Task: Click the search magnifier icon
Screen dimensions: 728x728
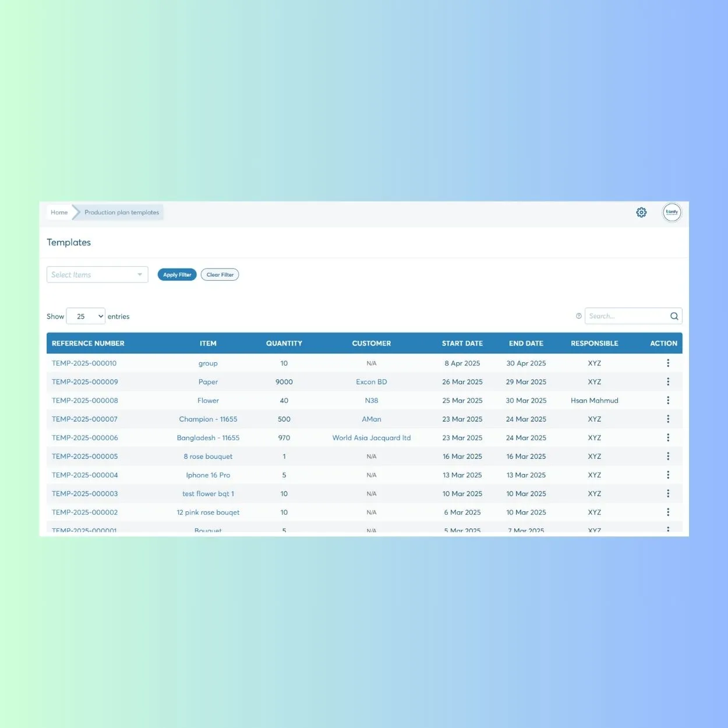Action: click(674, 316)
